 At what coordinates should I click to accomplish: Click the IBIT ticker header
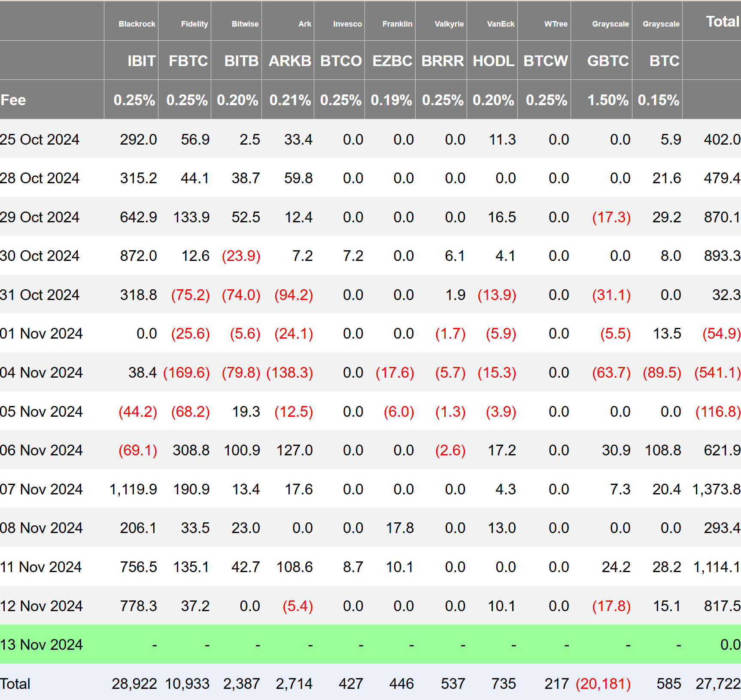141,61
